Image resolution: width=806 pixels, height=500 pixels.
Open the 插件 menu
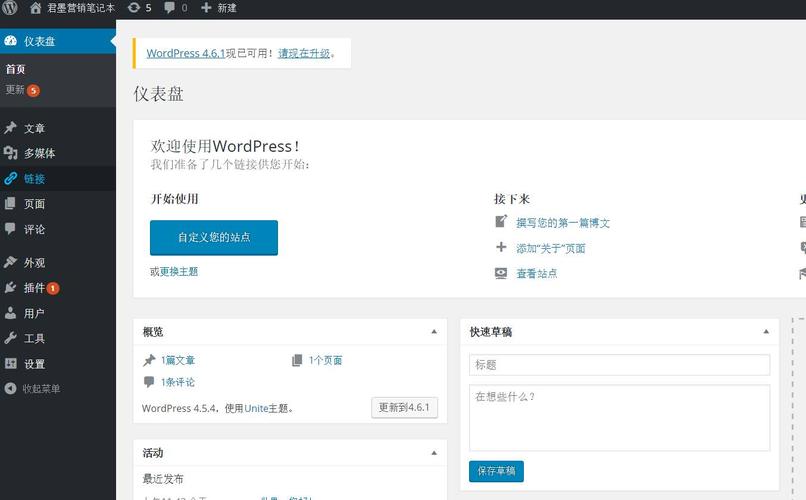pyautogui.click(x=58, y=287)
